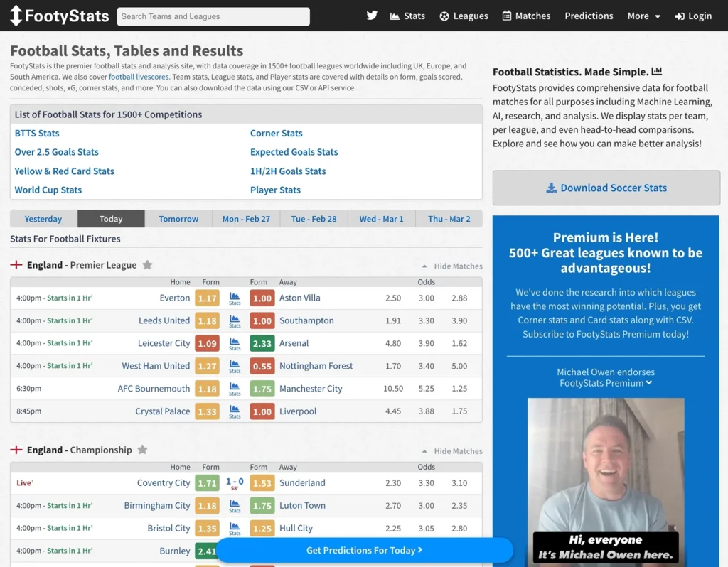Favorite the Premier League with star icon

[x=147, y=265]
